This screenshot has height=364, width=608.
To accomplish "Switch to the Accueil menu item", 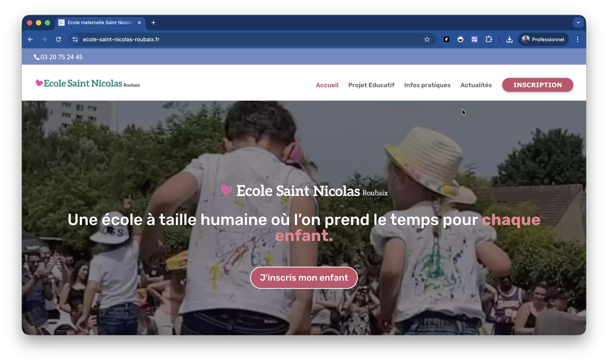I will [x=327, y=85].
